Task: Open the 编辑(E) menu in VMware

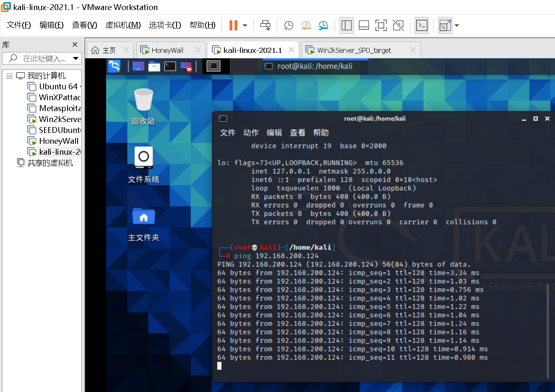Action: [x=52, y=25]
